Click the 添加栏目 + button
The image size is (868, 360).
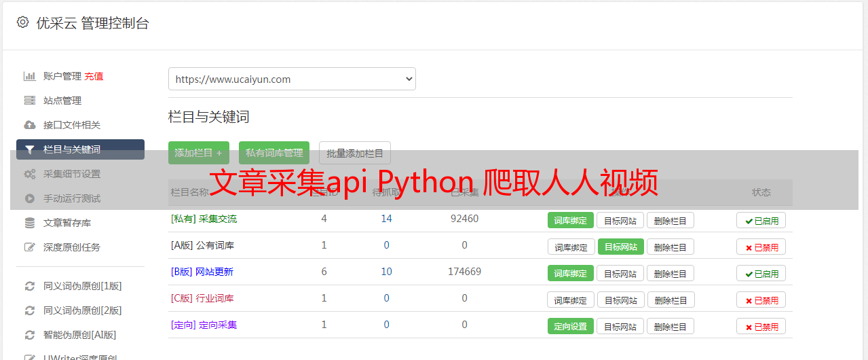coord(198,153)
